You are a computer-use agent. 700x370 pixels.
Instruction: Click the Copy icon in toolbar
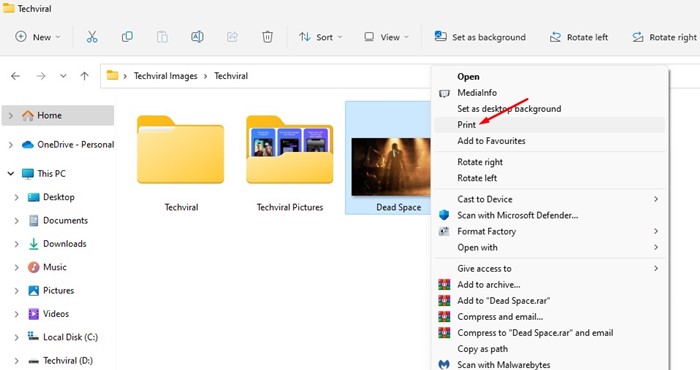click(127, 37)
